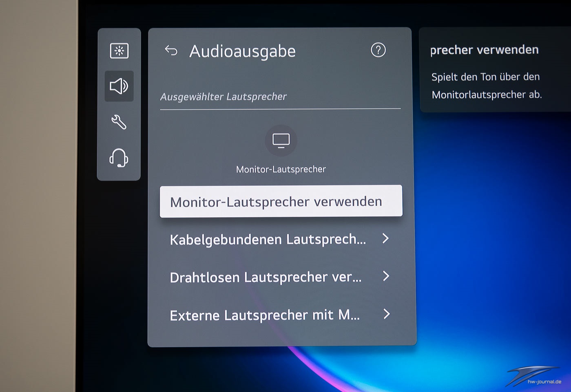Open Drahtlosen Lautsprecher ver... menu entry
Viewport: 571px width, 392px height.
click(x=266, y=277)
